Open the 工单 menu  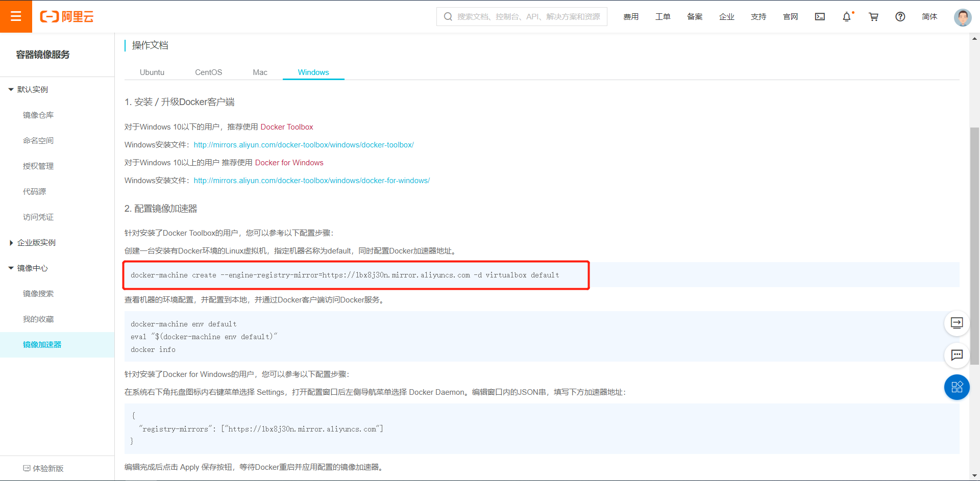tap(663, 17)
